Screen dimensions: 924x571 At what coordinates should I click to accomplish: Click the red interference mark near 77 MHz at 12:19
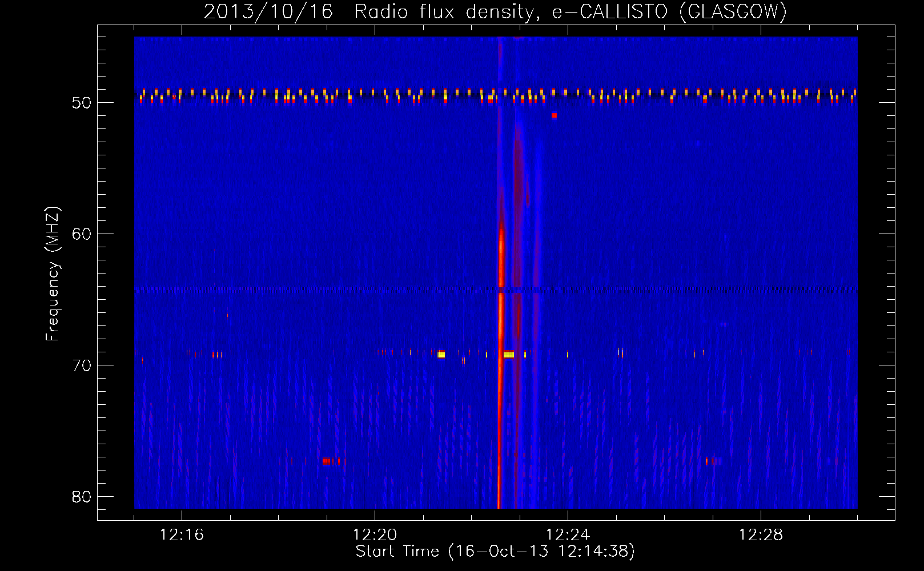[326, 461]
